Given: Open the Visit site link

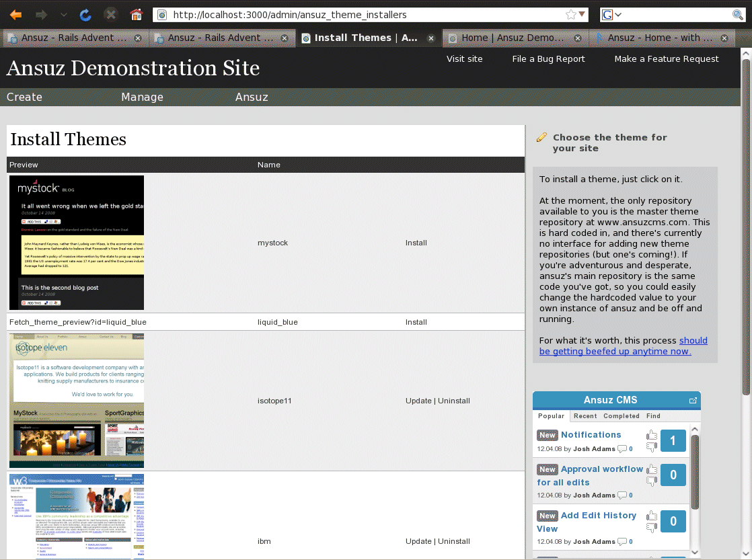Looking at the screenshot, I should point(464,59).
